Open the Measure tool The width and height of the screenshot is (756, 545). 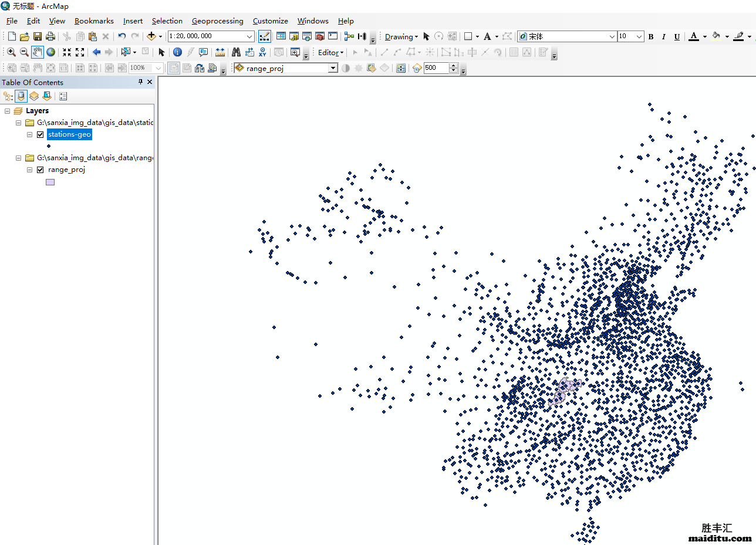coord(220,52)
